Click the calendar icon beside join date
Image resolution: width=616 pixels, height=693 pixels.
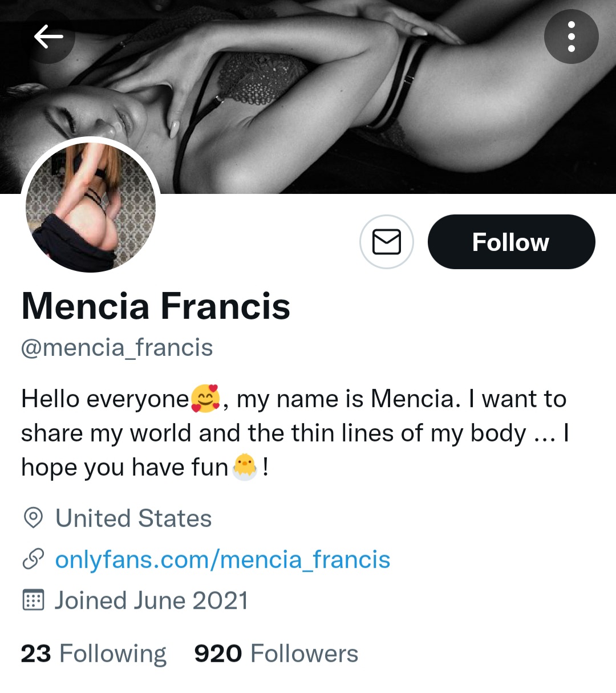click(x=33, y=601)
